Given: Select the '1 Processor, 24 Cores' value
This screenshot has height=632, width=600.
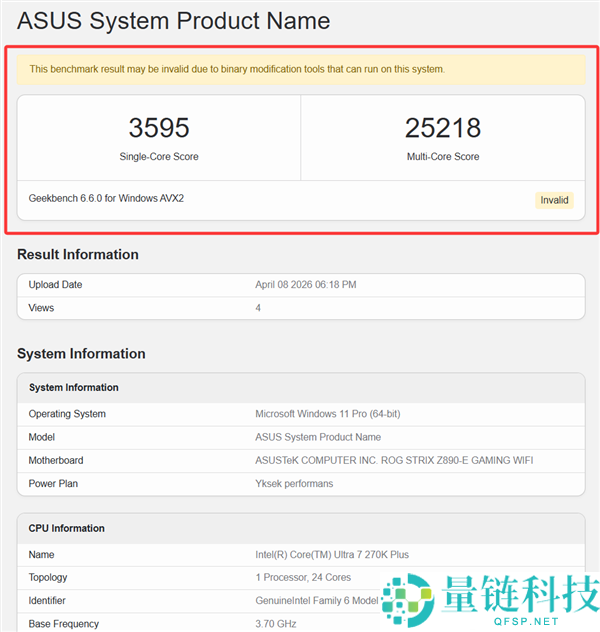Looking at the screenshot, I should [303, 578].
